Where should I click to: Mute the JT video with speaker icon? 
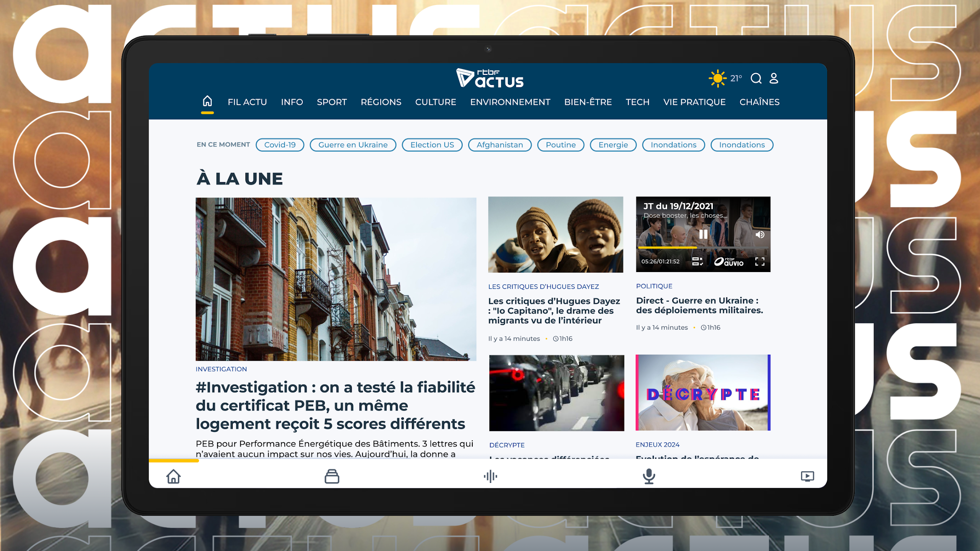click(760, 235)
